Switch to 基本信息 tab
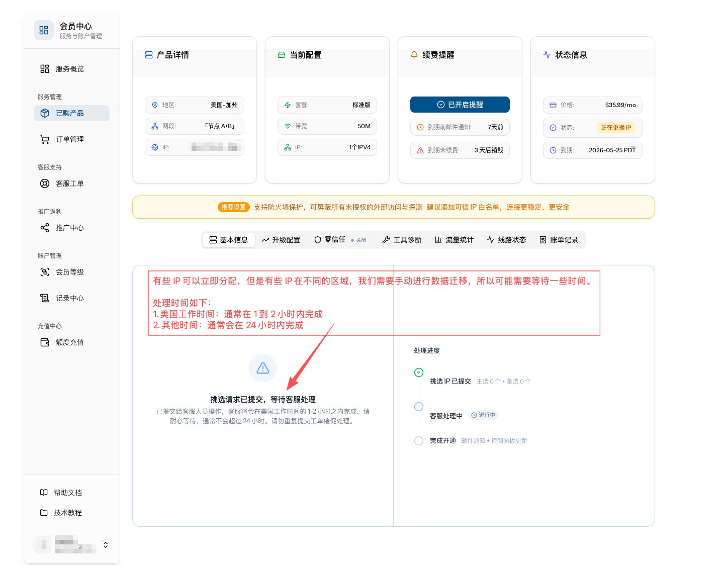The height and width of the screenshot is (565, 728). coord(229,240)
